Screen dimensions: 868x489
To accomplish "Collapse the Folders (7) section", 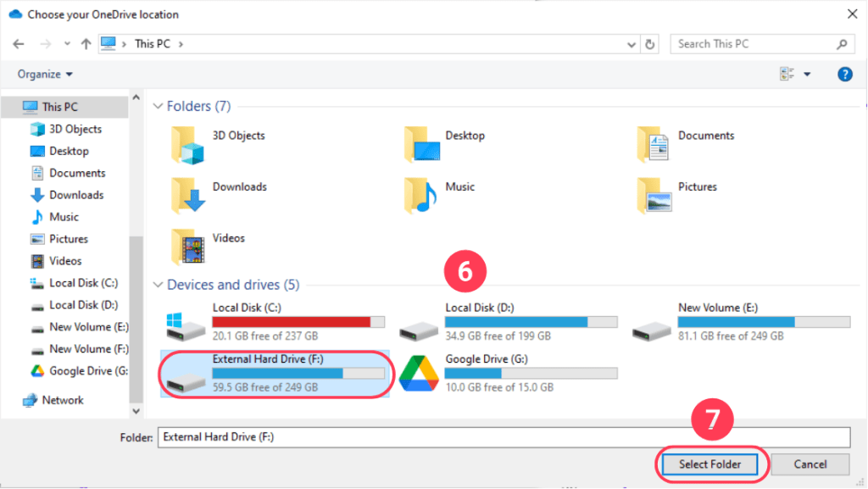I will tap(158, 106).
